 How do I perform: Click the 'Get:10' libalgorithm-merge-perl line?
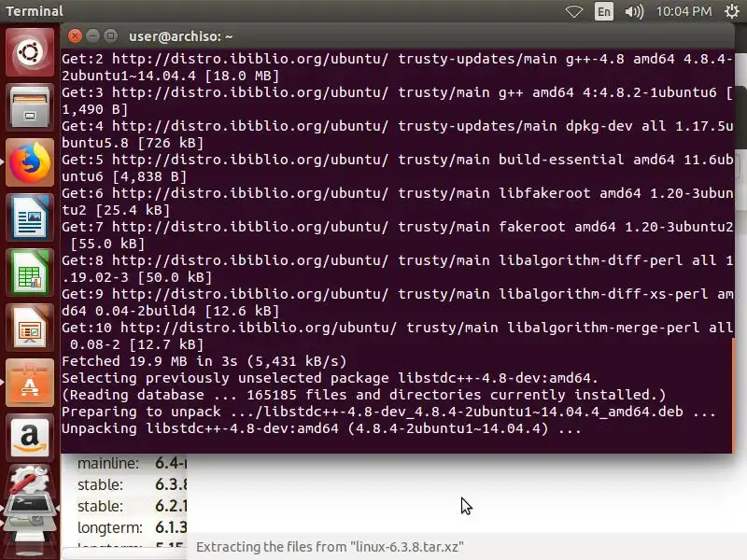pos(398,336)
